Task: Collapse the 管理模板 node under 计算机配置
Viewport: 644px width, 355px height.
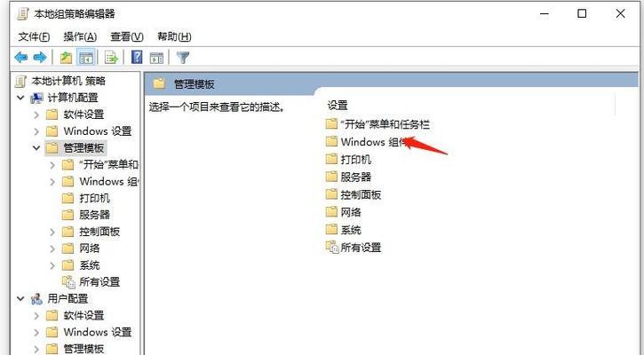Action: point(36,147)
